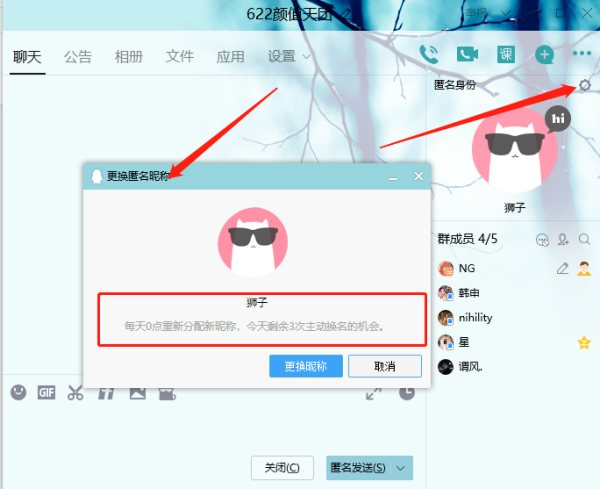Click the 取消 button in dialog

pos(385,367)
